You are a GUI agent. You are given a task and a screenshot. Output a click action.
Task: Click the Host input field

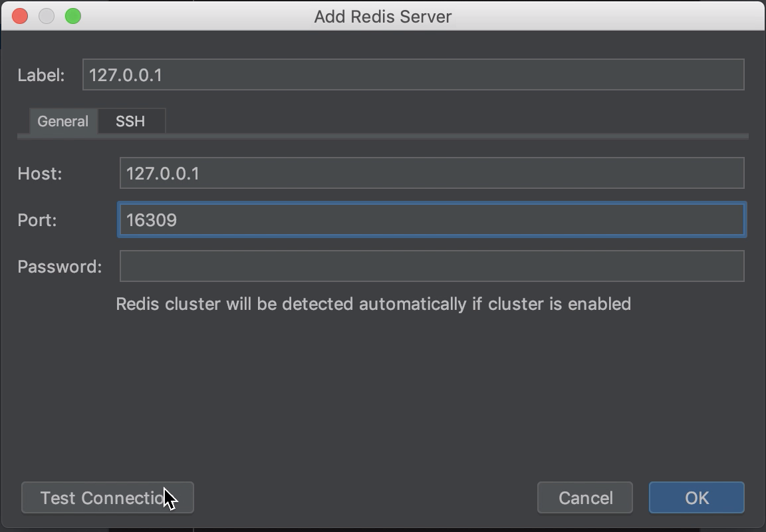coord(432,174)
